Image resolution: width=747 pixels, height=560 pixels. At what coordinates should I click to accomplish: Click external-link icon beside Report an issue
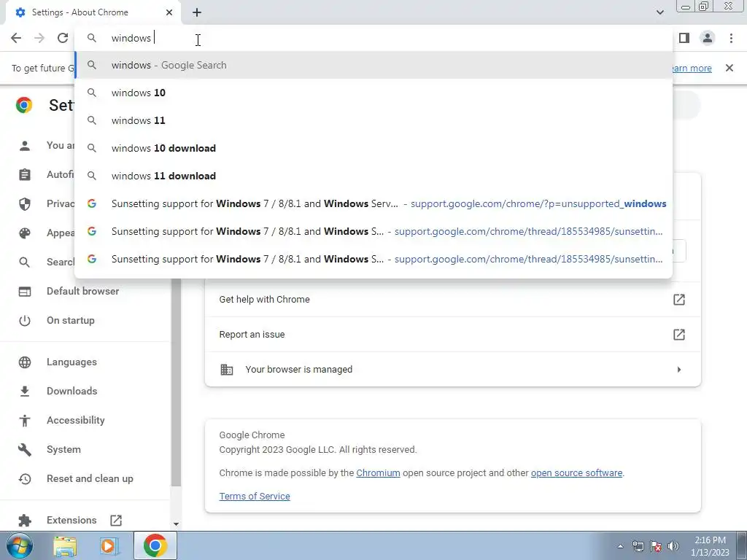pyautogui.click(x=679, y=334)
